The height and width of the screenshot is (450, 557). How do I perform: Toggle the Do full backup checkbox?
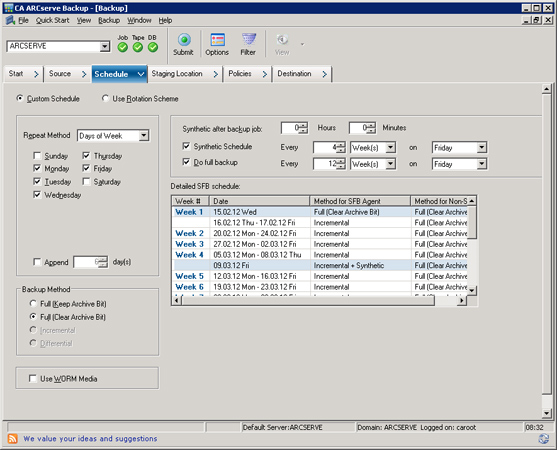pyautogui.click(x=186, y=162)
